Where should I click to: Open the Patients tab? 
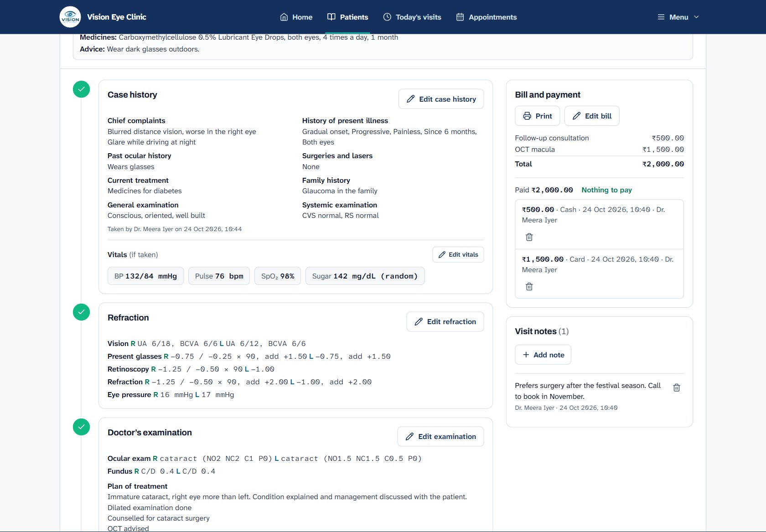[x=347, y=17]
